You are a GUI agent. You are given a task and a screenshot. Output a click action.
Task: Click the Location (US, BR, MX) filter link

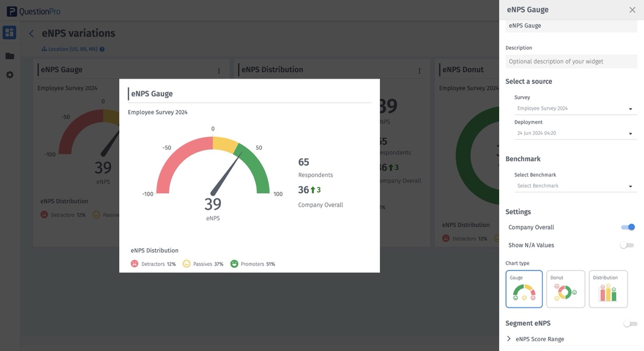tap(69, 49)
